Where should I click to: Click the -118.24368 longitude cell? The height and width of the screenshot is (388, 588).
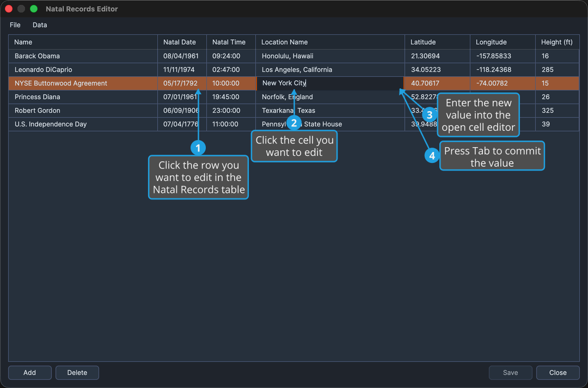tap(503, 69)
